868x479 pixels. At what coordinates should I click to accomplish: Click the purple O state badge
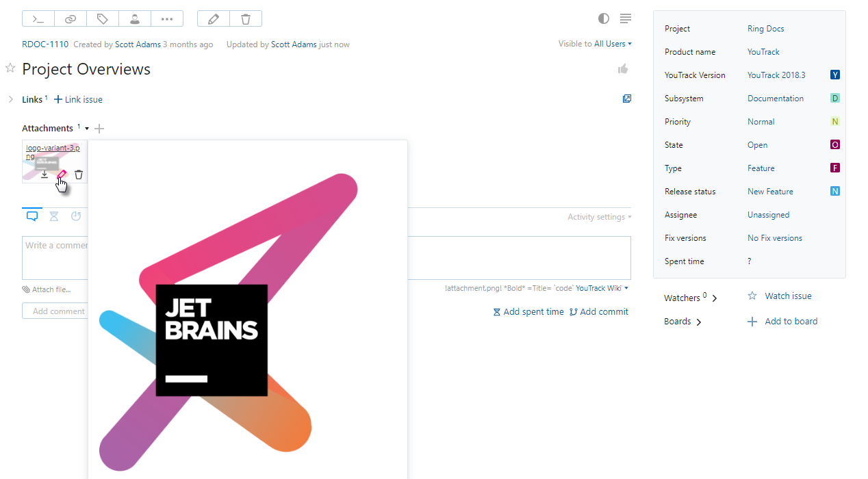click(835, 144)
